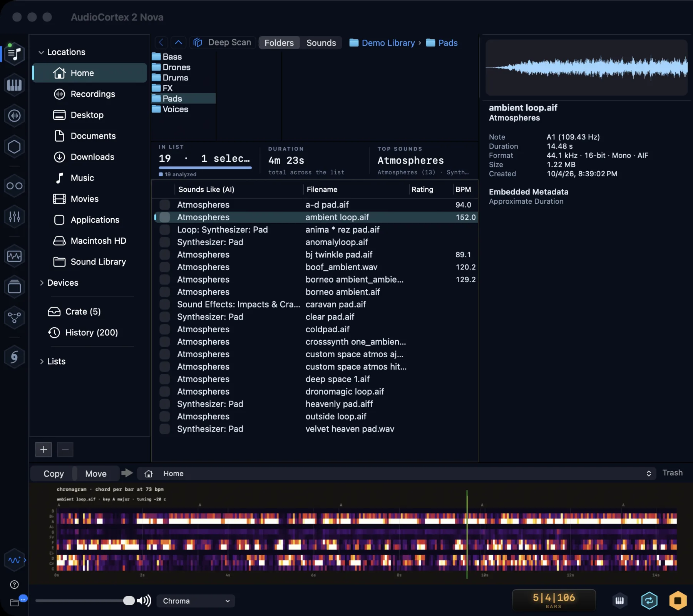Click the speaker volume icon
Viewport: 693px width, 616px height.
(x=144, y=601)
